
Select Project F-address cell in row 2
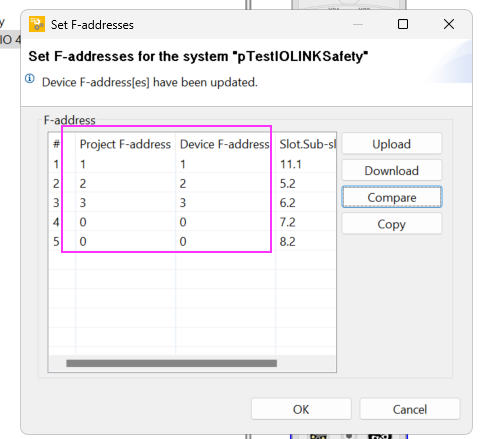point(125,183)
